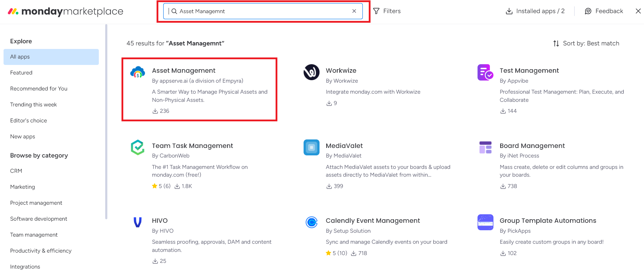
Task: Click the '45 results for' heading
Action: (x=175, y=43)
